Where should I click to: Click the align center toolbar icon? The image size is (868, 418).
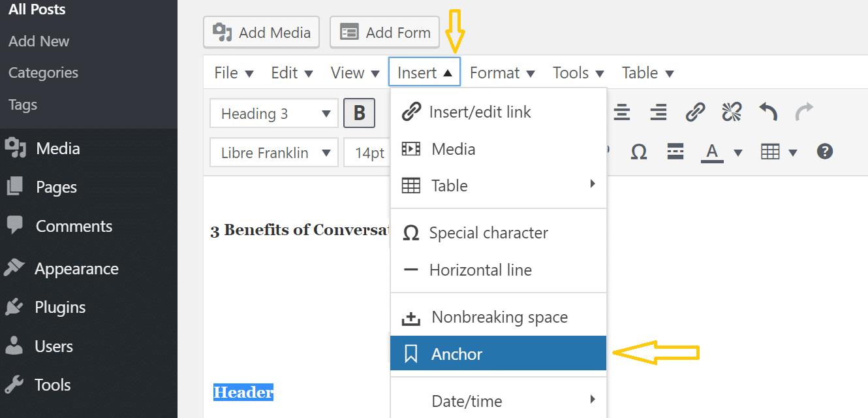click(622, 112)
